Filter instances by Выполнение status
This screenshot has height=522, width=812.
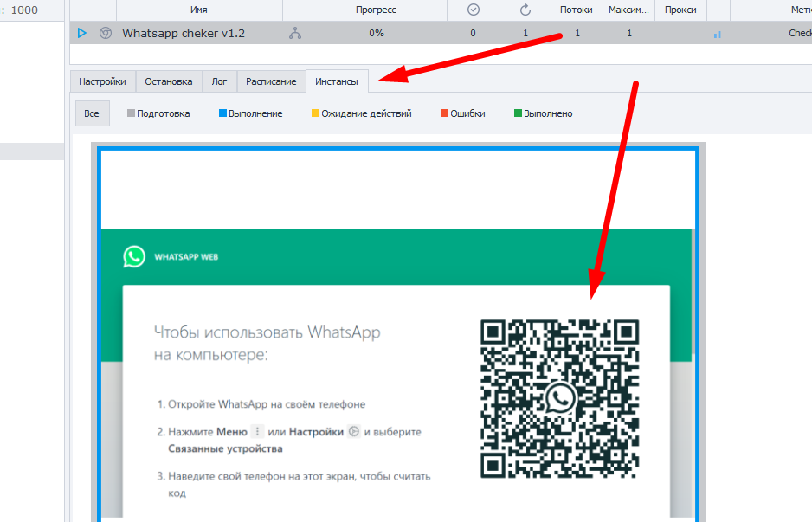point(251,113)
